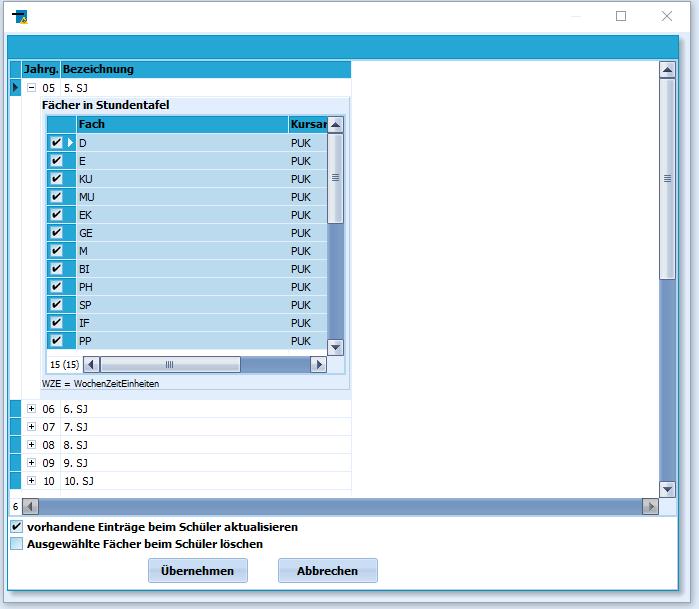Viewport: 699px width, 609px height.
Task: Click the Bezeichnung column header
Action: [x=206, y=70]
